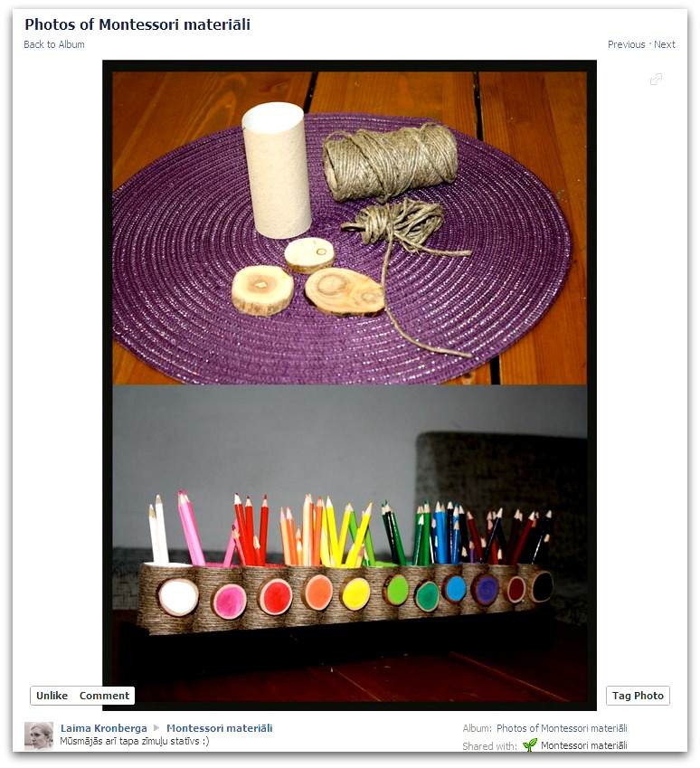Click the green sprout group icon
This screenshot has height=768, width=700.
pyautogui.click(x=530, y=745)
